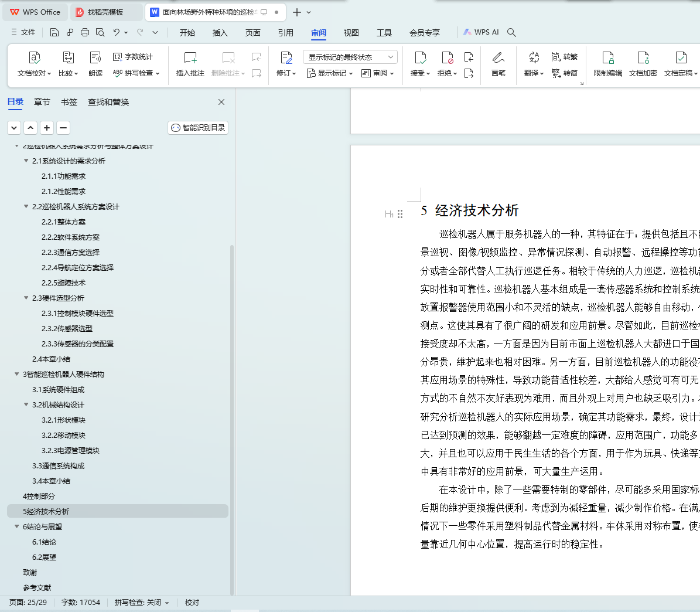Screen dimensions: 700x612
Task: Convert text with 转繁 button
Action: (565, 57)
